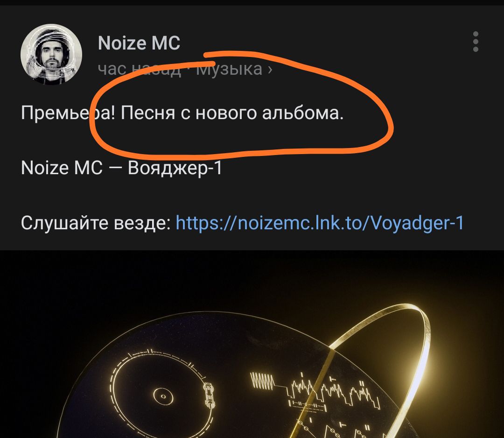The width and height of the screenshot is (504, 438).
Task: Tap the word 'Песня' inside orange circle
Action: (148, 113)
